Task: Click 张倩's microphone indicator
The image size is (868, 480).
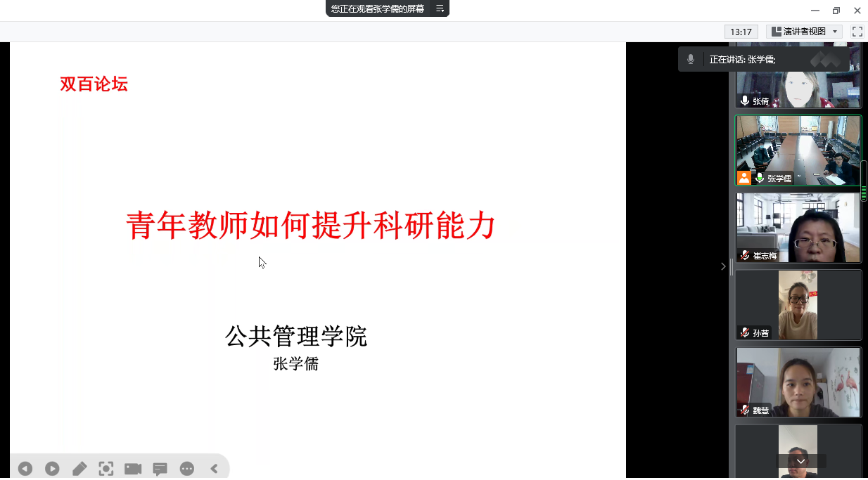Action: [745, 100]
